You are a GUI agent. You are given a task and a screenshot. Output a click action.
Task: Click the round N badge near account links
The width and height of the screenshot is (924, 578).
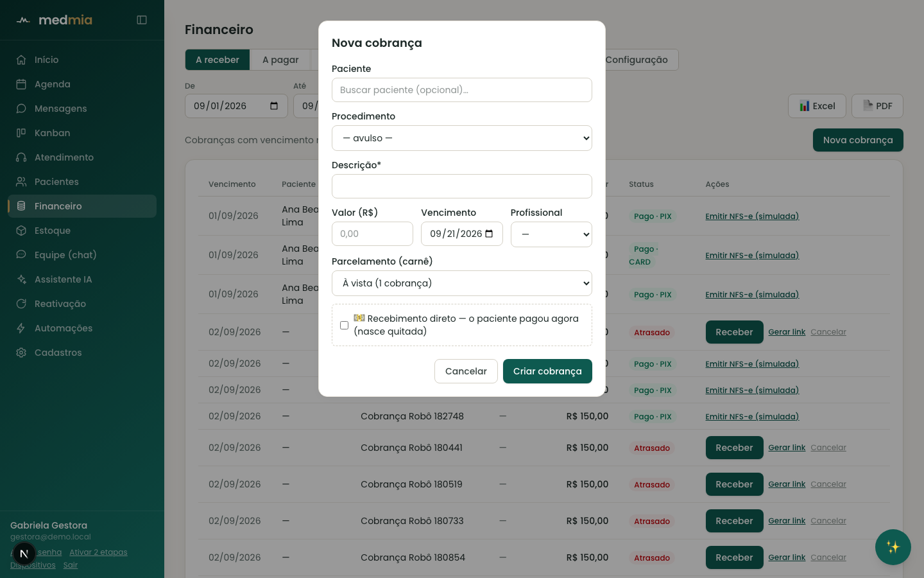(x=24, y=554)
